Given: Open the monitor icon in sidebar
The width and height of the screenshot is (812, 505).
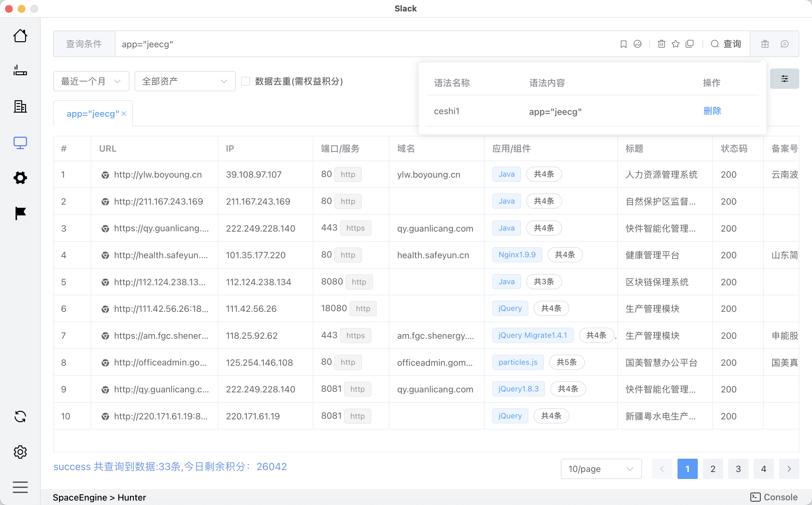Looking at the screenshot, I should click(x=20, y=143).
